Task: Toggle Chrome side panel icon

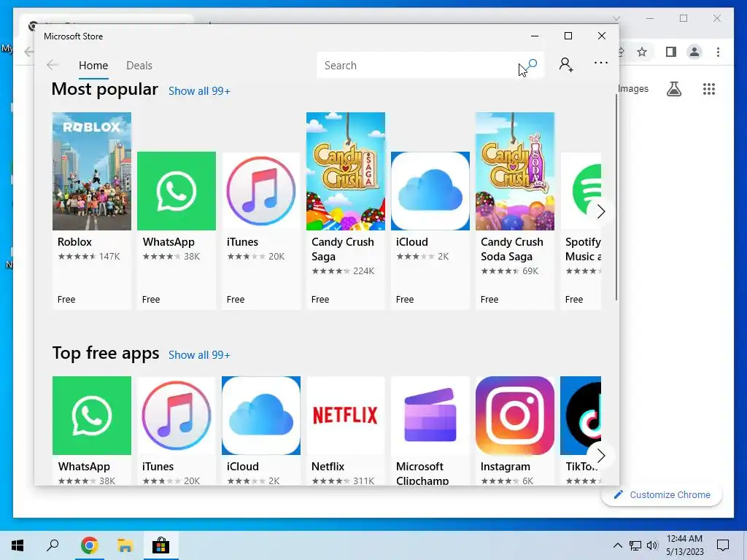Action: tap(671, 52)
